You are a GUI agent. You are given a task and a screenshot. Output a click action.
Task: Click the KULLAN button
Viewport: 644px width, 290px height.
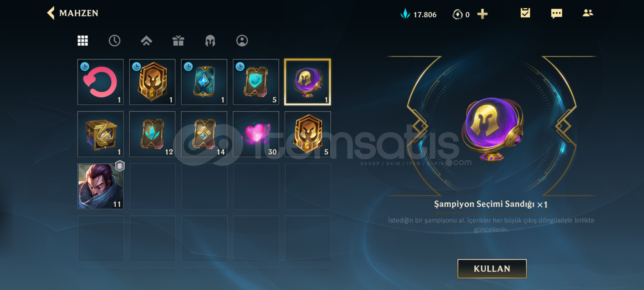click(x=492, y=269)
